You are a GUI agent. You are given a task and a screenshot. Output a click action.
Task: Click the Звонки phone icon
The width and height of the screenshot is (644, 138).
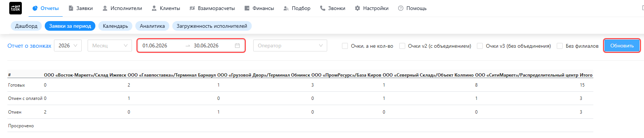(x=323, y=8)
